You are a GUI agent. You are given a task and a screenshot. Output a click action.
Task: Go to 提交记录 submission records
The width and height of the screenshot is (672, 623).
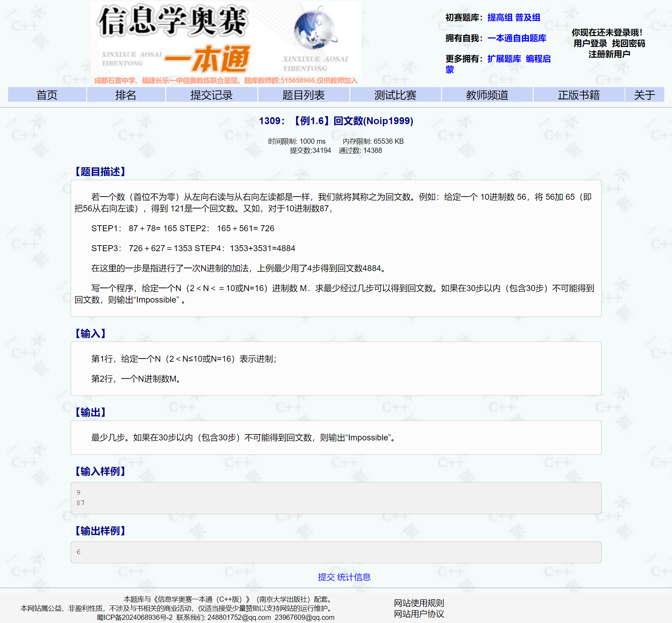[x=211, y=95]
